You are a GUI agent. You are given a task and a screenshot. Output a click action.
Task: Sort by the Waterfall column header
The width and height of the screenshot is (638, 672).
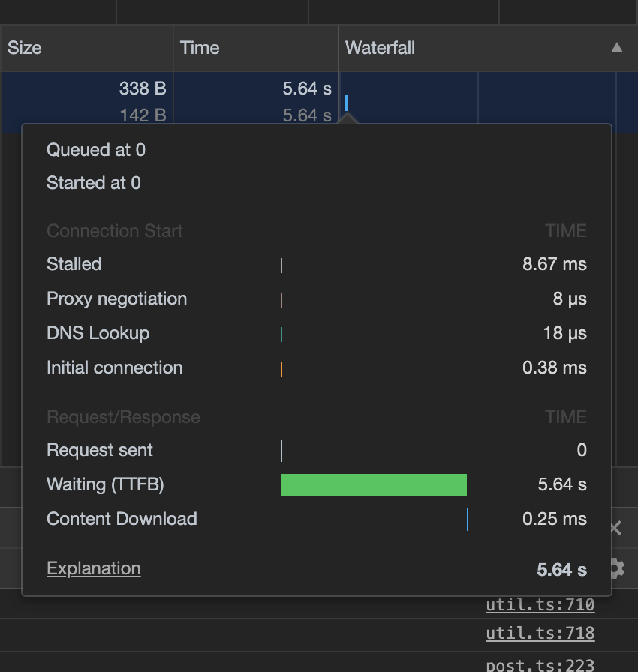click(x=380, y=48)
